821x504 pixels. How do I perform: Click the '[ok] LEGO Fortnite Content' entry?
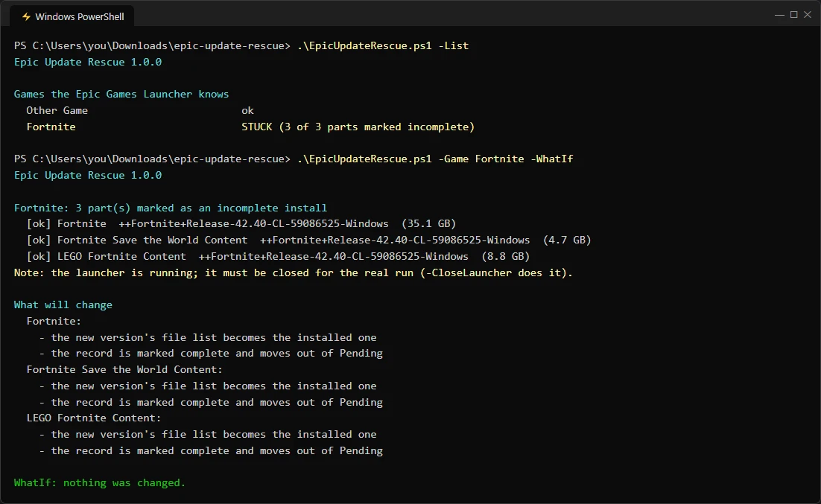pyautogui.click(x=107, y=256)
